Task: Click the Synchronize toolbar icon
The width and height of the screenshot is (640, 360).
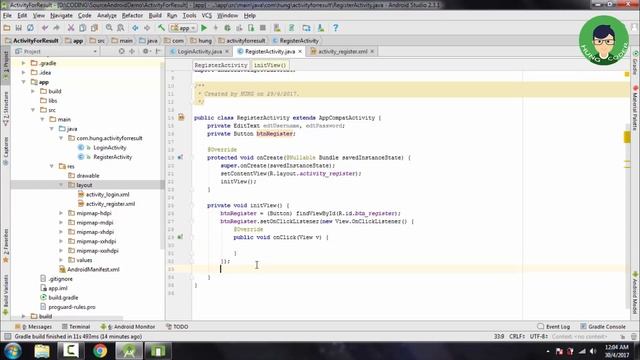Action: coord(30,28)
